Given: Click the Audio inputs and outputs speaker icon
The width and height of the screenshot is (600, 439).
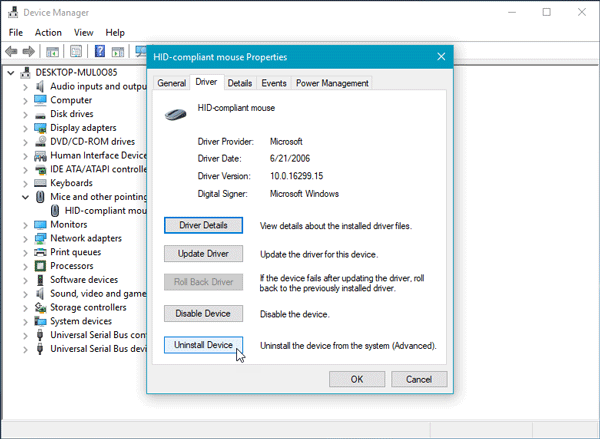Looking at the screenshot, I should [40, 86].
